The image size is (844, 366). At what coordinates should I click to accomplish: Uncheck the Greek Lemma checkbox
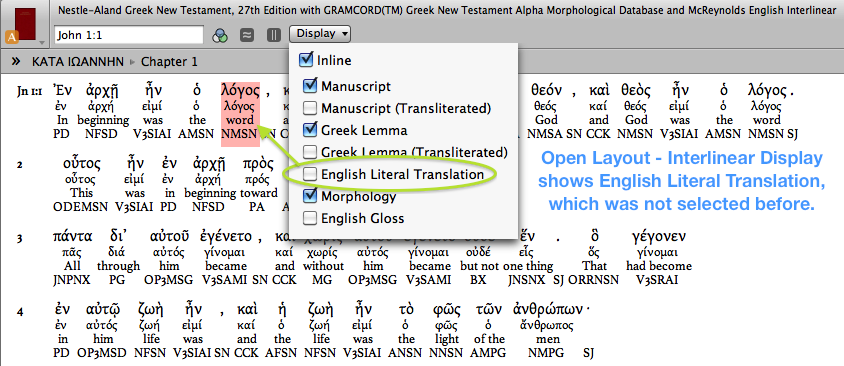310,130
